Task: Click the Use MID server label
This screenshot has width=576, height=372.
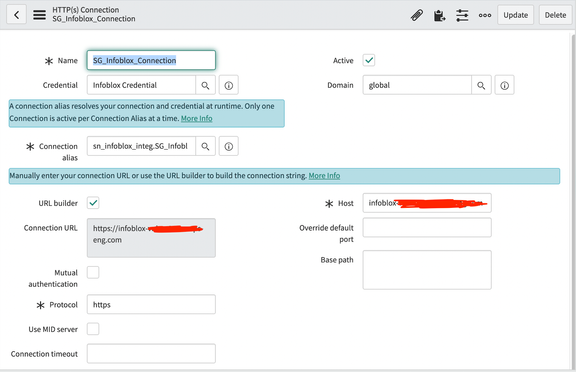Action: (x=53, y=329)
